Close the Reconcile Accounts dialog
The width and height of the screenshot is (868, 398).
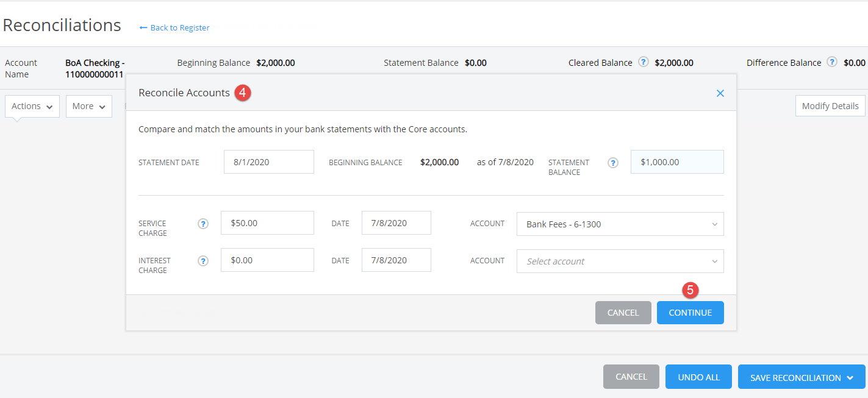click(720, 93)
